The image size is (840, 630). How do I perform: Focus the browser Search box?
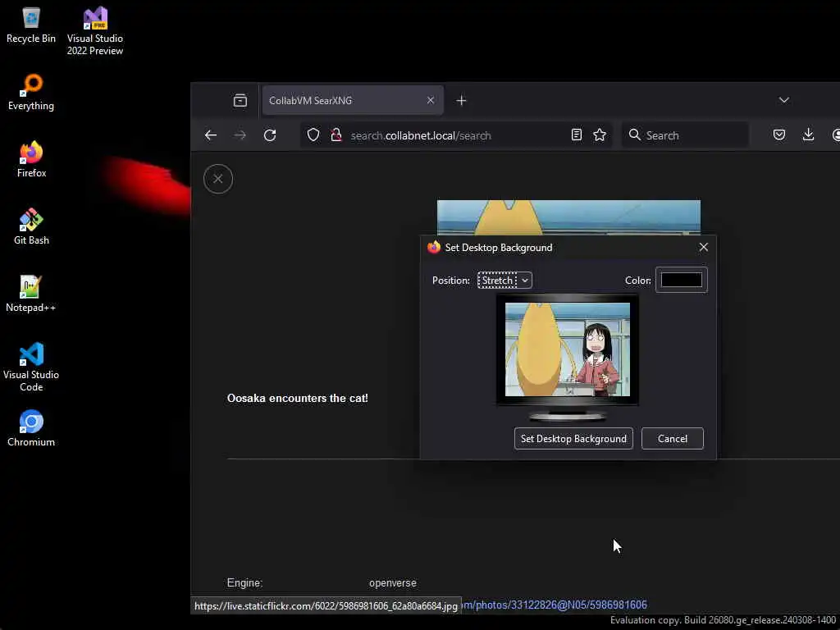pos(685,135)
